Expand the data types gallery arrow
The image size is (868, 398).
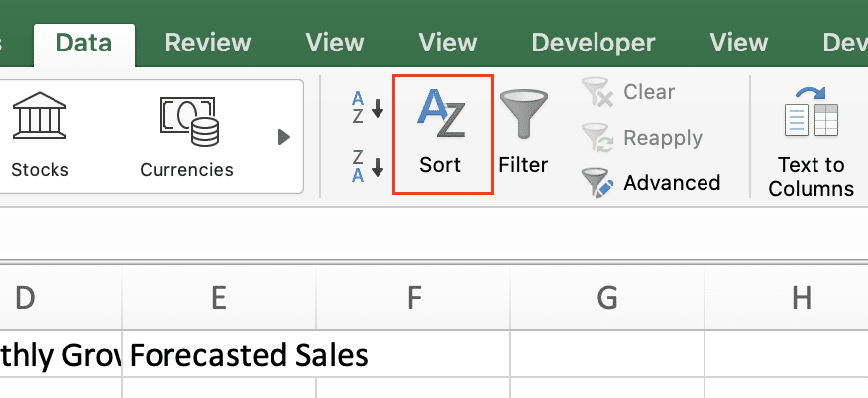pos(284,137)
